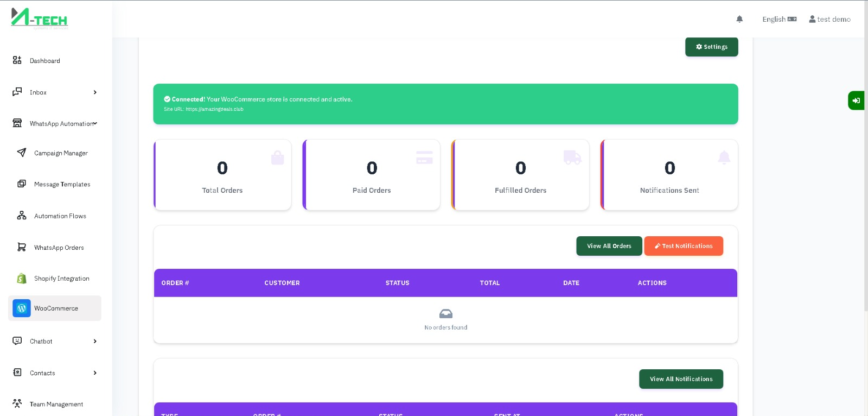Click the Automation Flows icon
Image resolution: width=868 pixels, height=416 pixels.
22,216
